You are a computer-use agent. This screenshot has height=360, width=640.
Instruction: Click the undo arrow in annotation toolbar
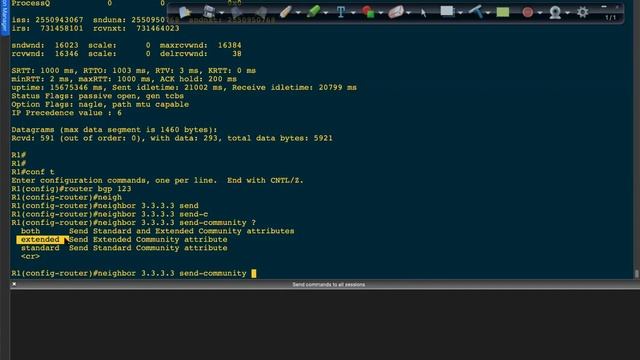(237, 12)
